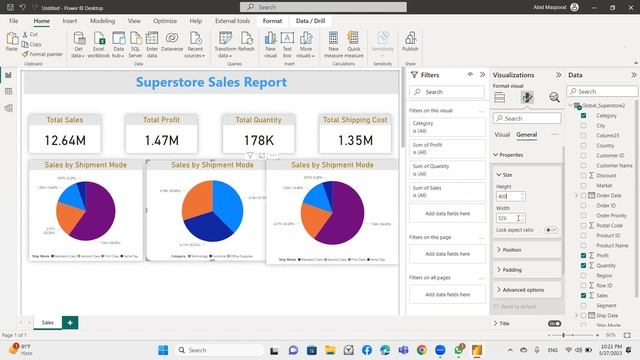The height and width of the screenshot is (360, 640).
Task: Uncheck the Quantity field checkbox
Action: [583, 265]
